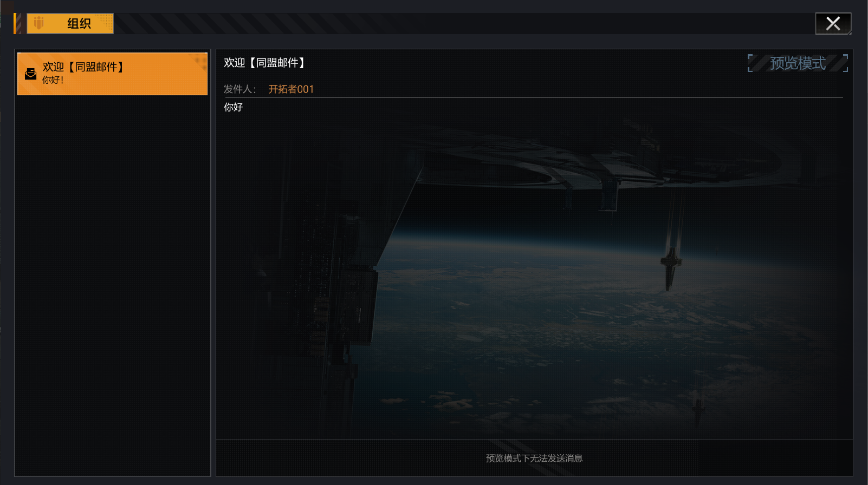Close the mail window with the X
Screen dimensions: 868x485
(x=833, y=23)
